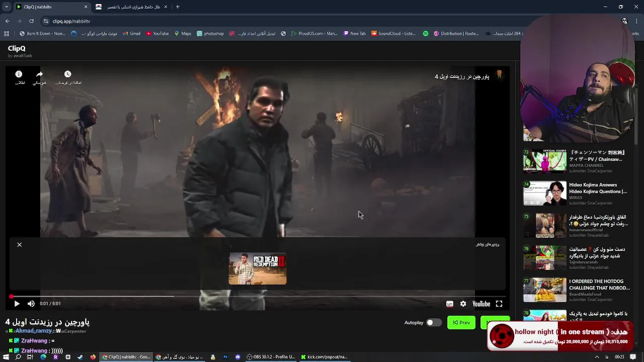The width and height of the screenshot is (644, 362).
Task: Open Discord from the taskbar
Action: point(237,357)
